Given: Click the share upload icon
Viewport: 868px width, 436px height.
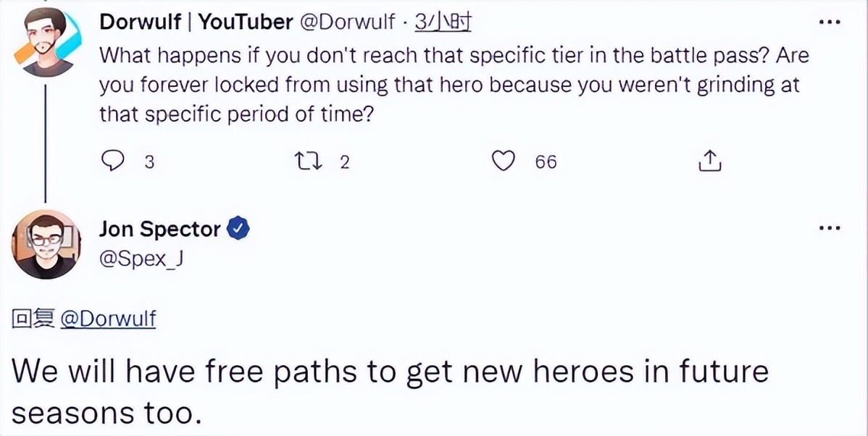Looking at the screenshot, I should pyautogui.click(x=709, y=162).
